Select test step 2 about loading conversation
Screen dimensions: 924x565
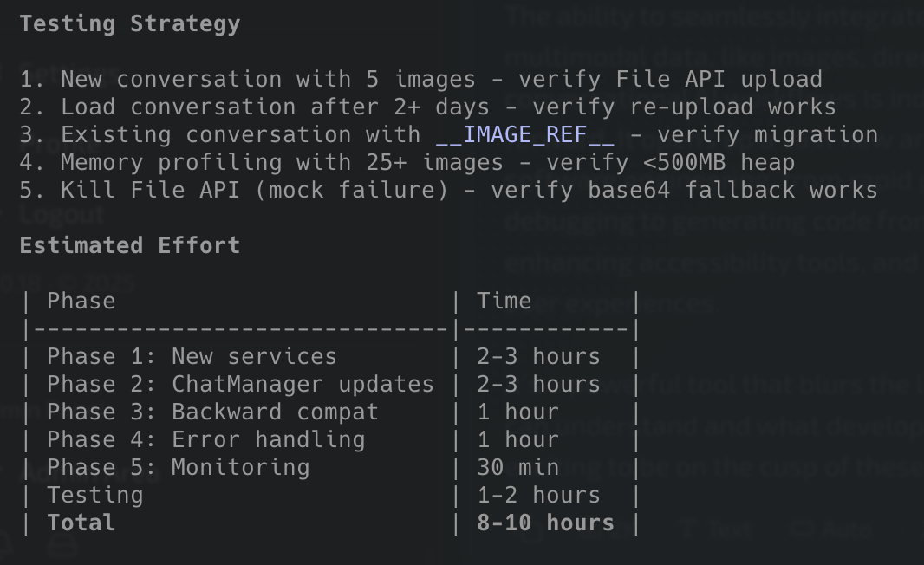(x=427, y=107)
